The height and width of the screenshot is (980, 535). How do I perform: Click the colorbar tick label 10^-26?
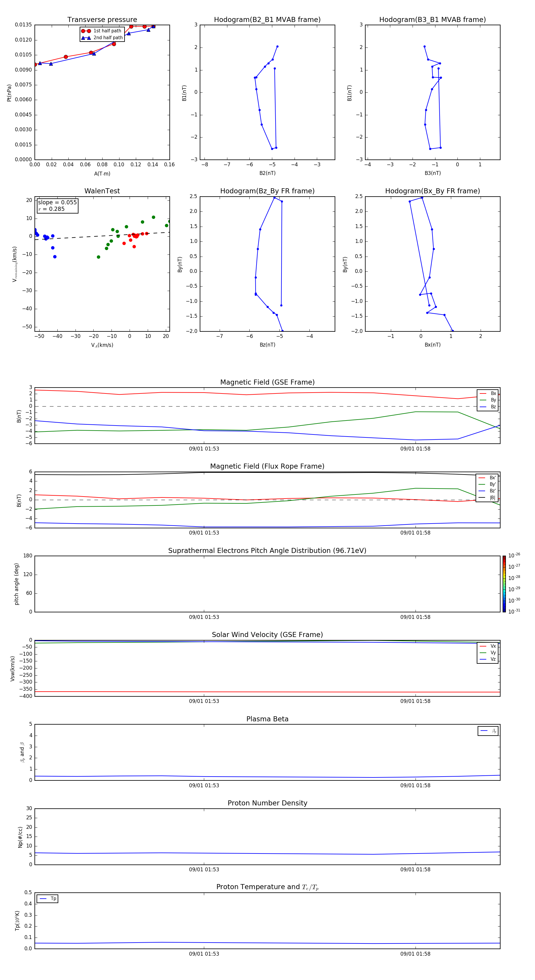[x=514, y=555]
